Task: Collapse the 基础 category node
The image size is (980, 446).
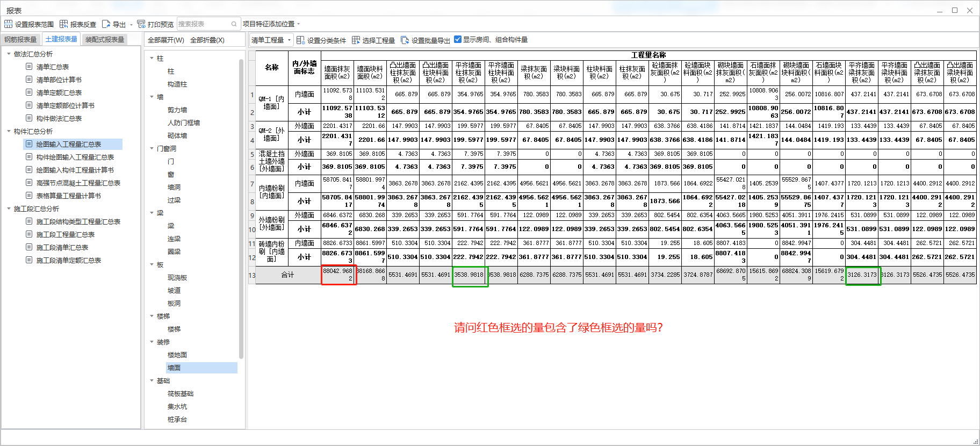Action: [152, 380]
